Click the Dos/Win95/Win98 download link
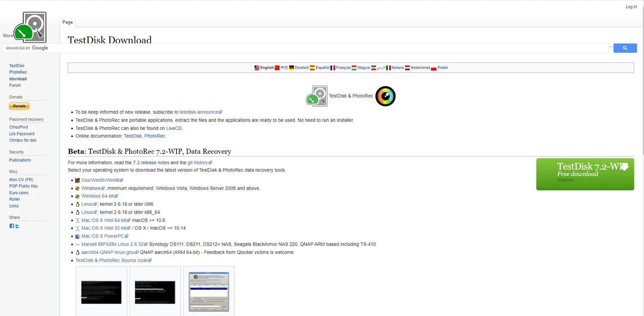 tap(102, 181)
